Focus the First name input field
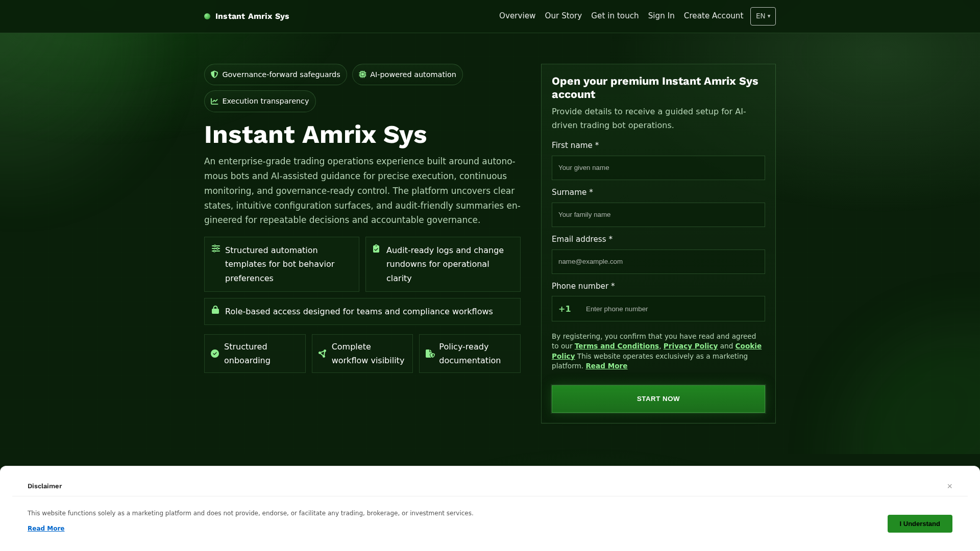Image resolution: width=980 pixels, height=551 pixels. tap(658, 168)
